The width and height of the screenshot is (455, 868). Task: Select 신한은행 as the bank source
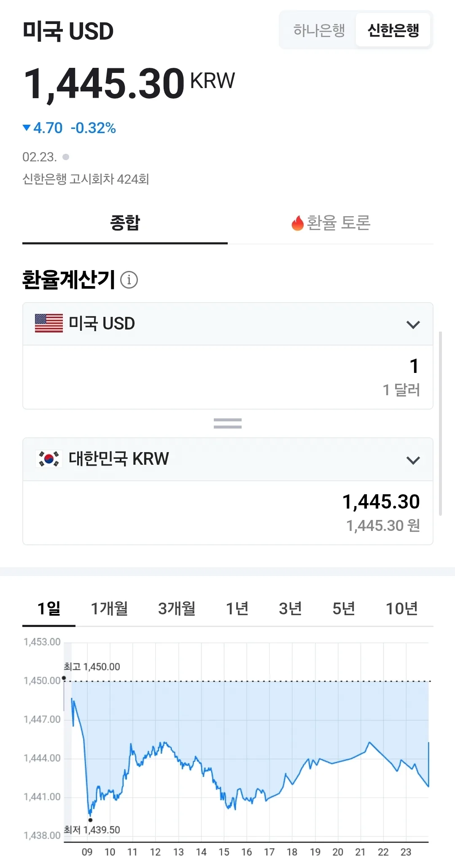click(x=393, y=30)
